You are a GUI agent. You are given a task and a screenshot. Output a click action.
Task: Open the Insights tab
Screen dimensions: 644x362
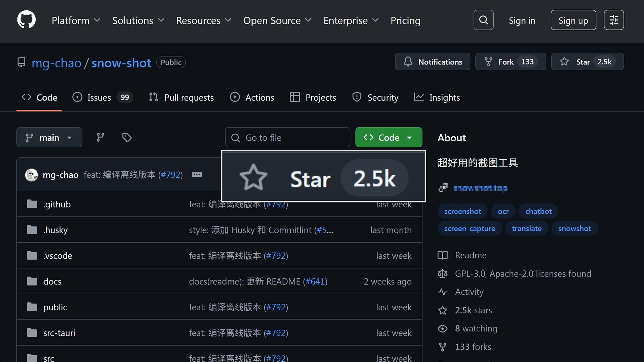pos(437,97)
